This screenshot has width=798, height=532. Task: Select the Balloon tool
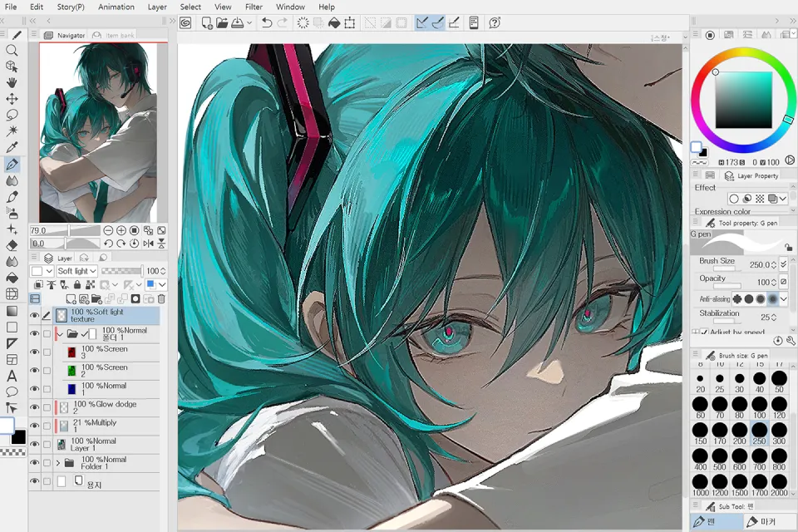pos(12,392)
